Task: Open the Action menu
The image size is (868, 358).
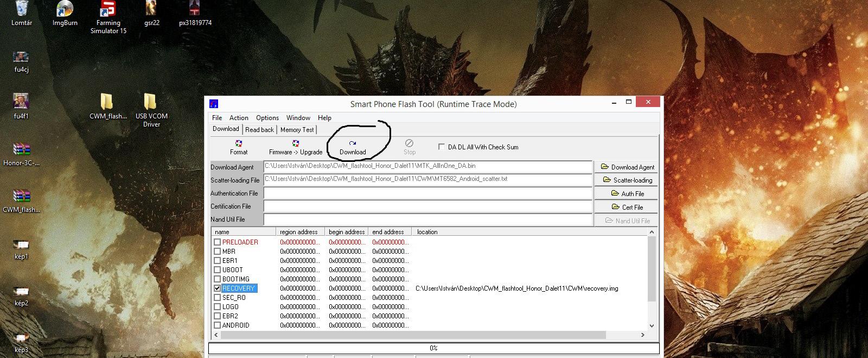Action: click(239, 118)
